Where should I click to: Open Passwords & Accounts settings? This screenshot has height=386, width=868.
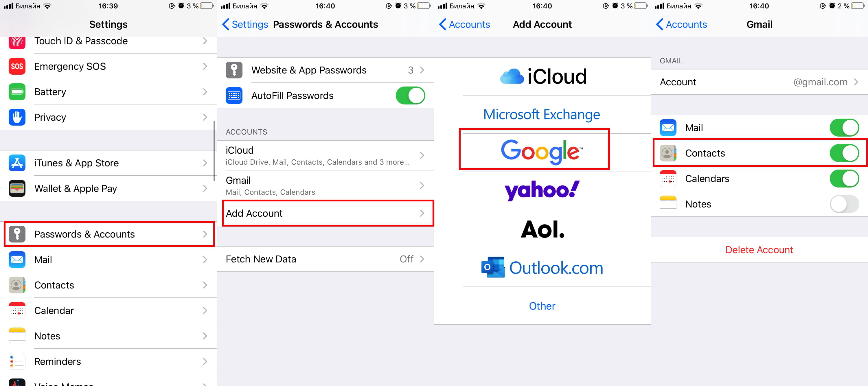click(108, 234)
